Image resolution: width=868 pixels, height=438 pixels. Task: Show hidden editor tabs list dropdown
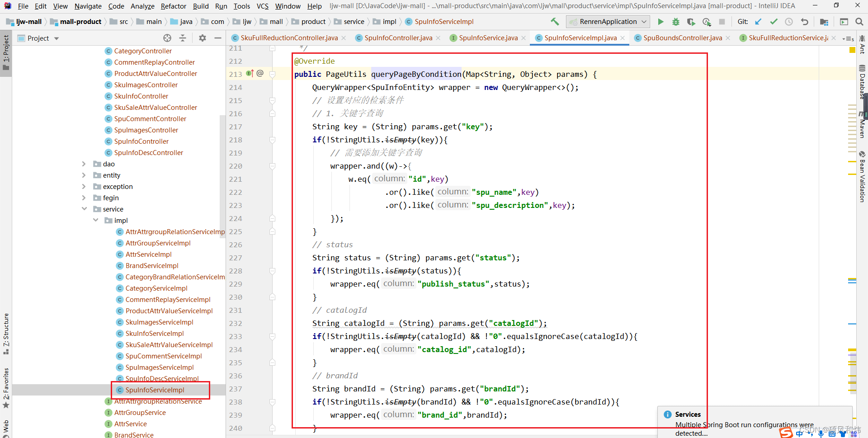[849, 38]
